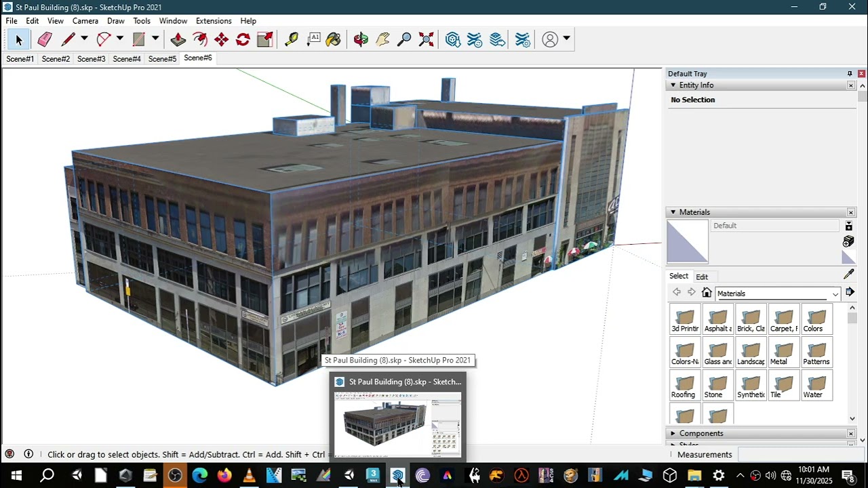The image size is (868, 488).
Task: Click the large default material swatch
Action: click(688, 242)
